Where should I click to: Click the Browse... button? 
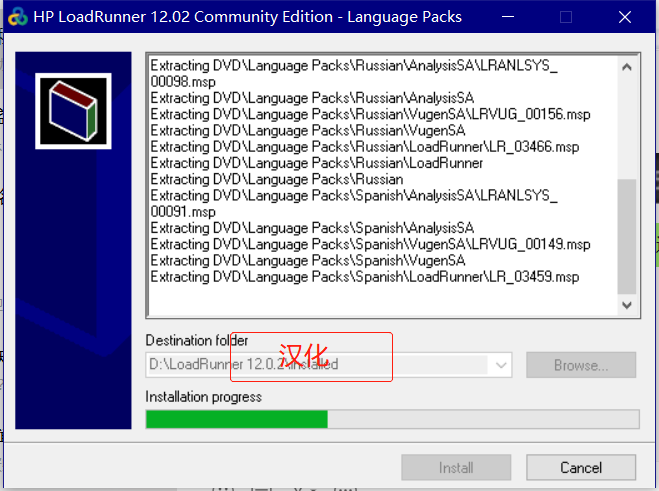coord(581,365)
